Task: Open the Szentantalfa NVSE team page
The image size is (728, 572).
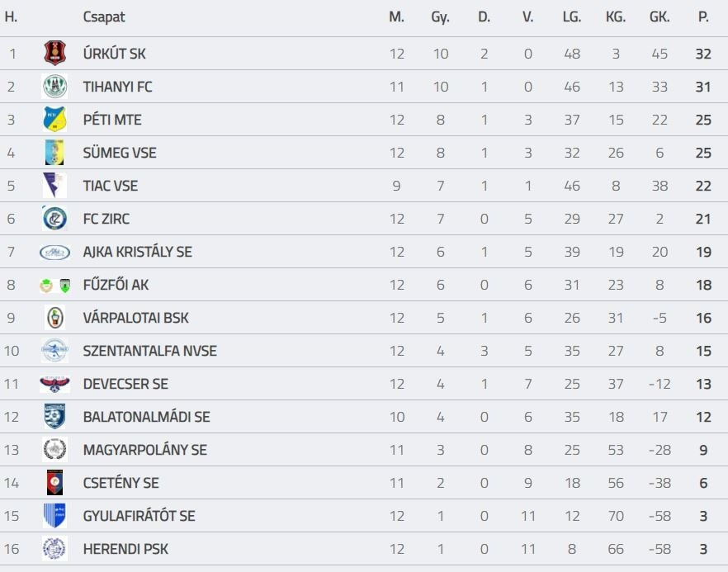Action: pyautogui.click(x=149, y=351)
